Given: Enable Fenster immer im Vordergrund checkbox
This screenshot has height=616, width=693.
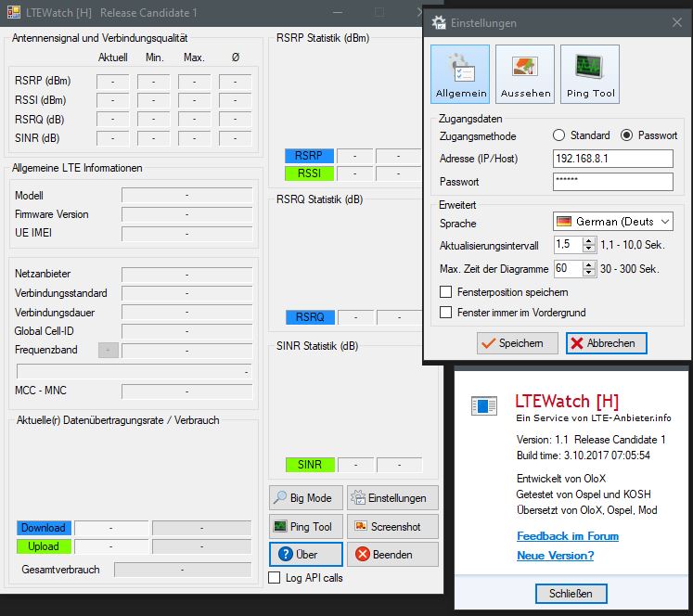Looking at the screenshot, I should 445,313.
